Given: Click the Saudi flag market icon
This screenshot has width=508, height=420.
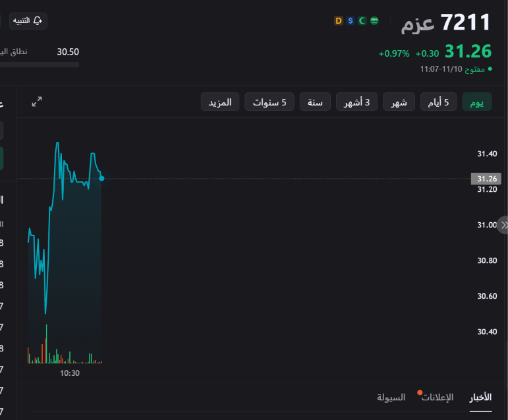Looking at the screenshot, I should (x=374, y=21).
